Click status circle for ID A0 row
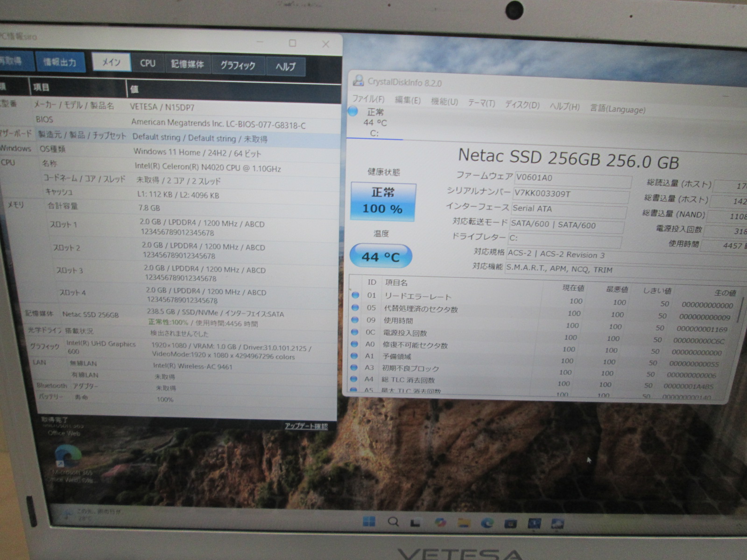 355,344
